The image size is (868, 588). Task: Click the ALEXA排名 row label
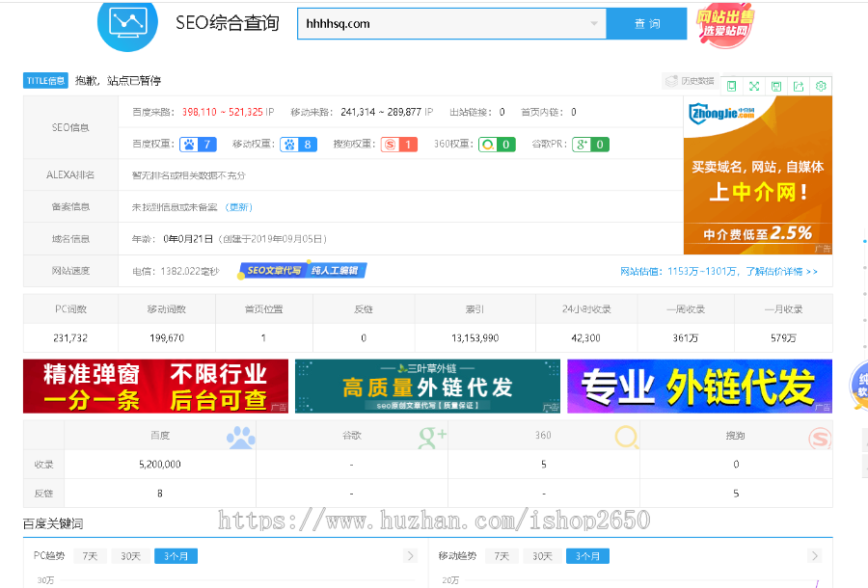point(70,175)
